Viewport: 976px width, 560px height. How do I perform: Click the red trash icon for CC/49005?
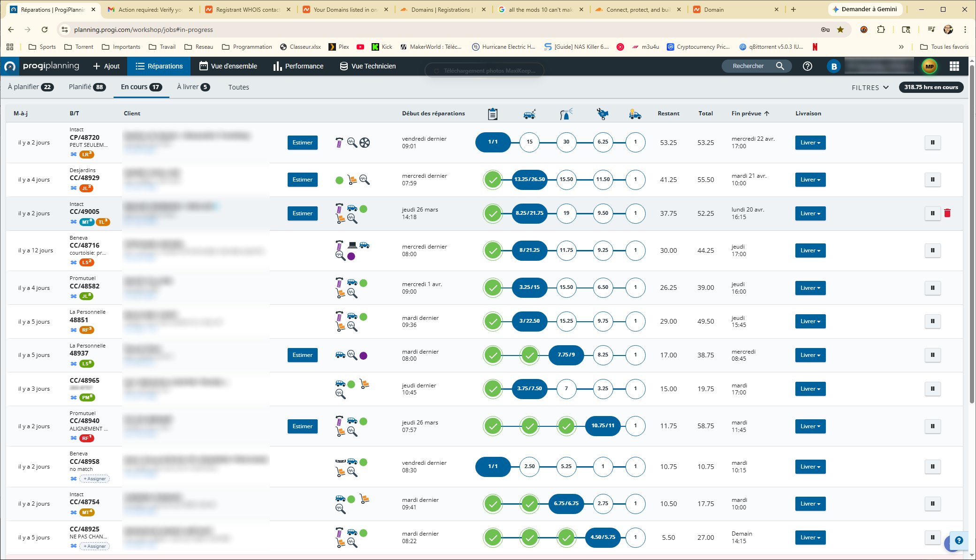tap(947, 213)
